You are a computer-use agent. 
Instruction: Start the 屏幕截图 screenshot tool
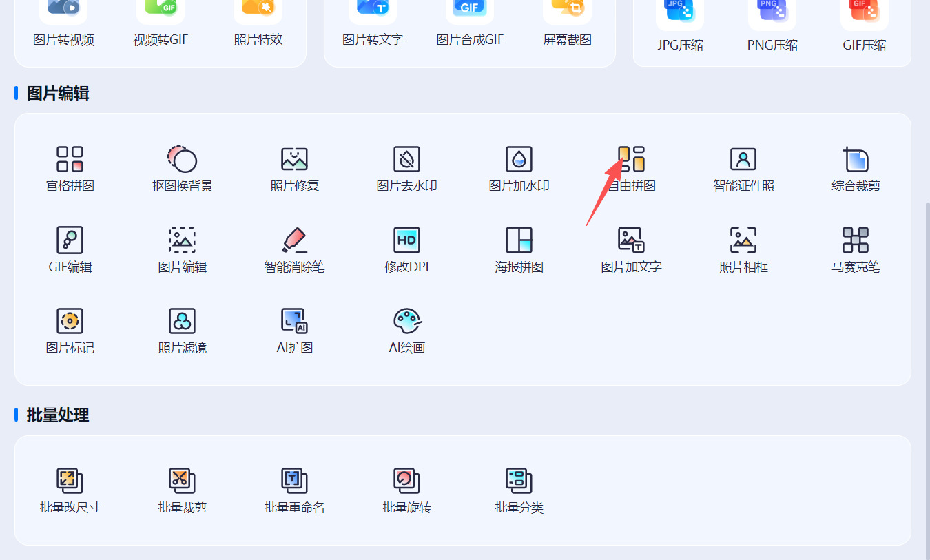[x=567, y=24]
